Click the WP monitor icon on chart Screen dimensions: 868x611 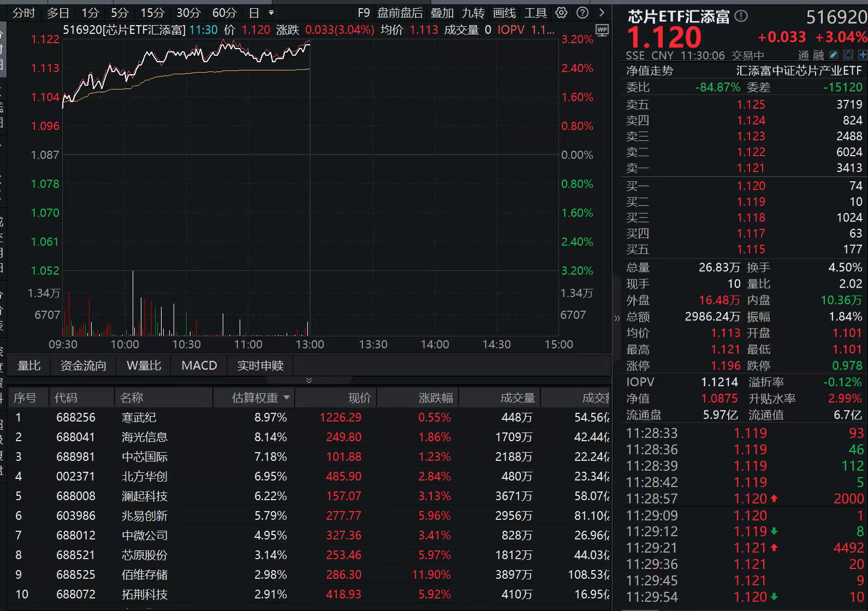point(602,31)
